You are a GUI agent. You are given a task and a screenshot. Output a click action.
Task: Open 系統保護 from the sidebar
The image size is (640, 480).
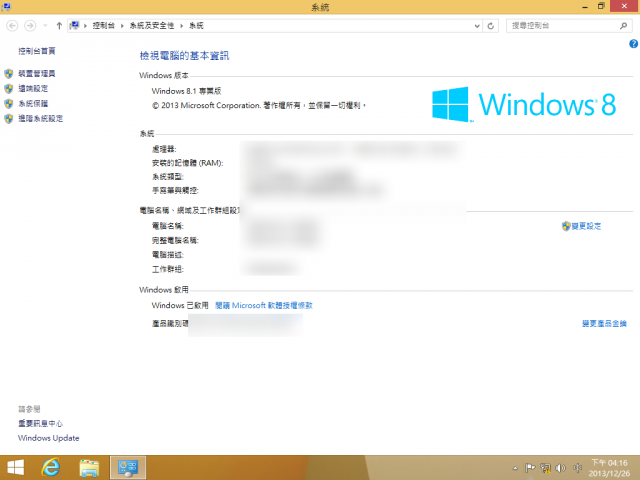pos(33,104)
